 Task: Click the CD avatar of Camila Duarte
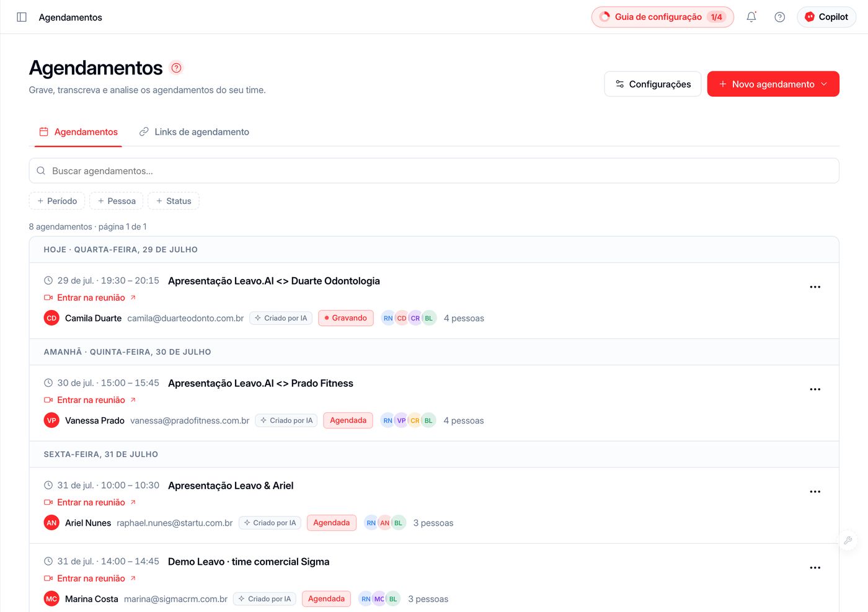coord(51,318)
